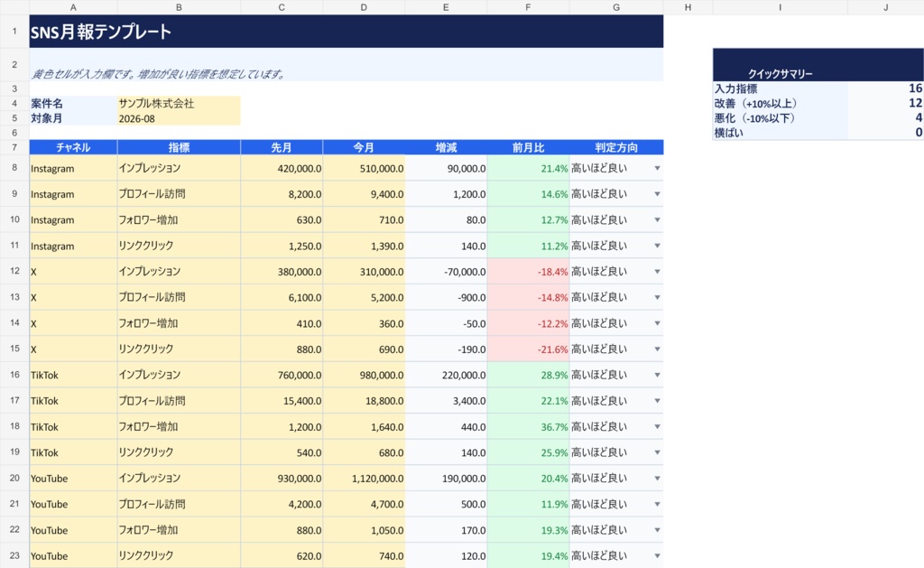Click the 2026-08 target month cell

coord(179,118)
